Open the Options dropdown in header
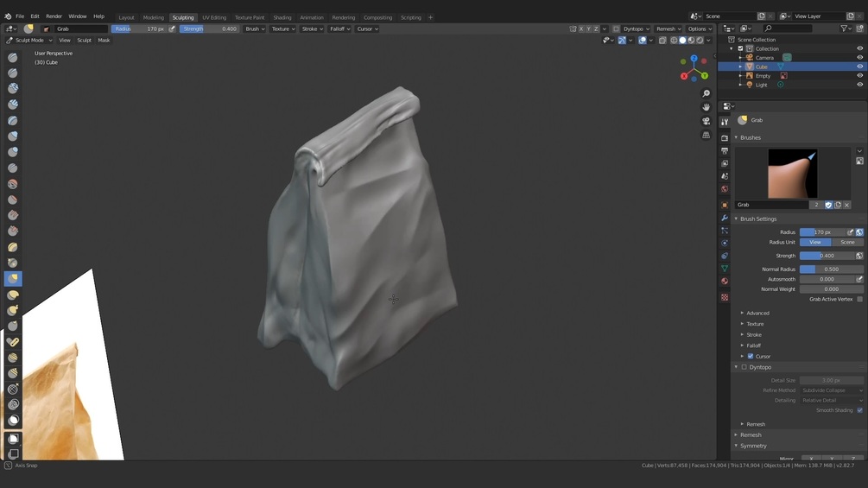This screenshot has width=868, height=488. tap(700, 29)
